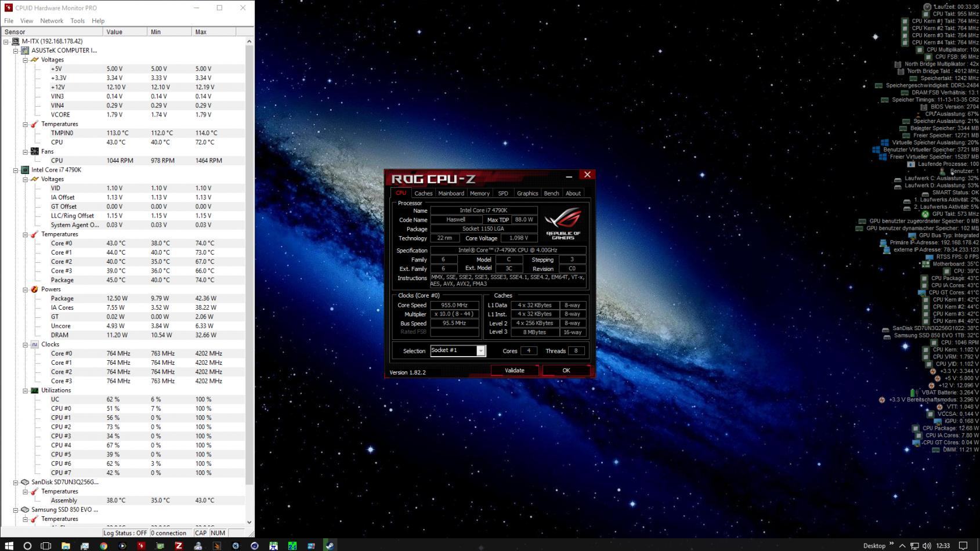
Task: Collapse the Intel Core i7 4790K node
Action: (x=16, y=170)
